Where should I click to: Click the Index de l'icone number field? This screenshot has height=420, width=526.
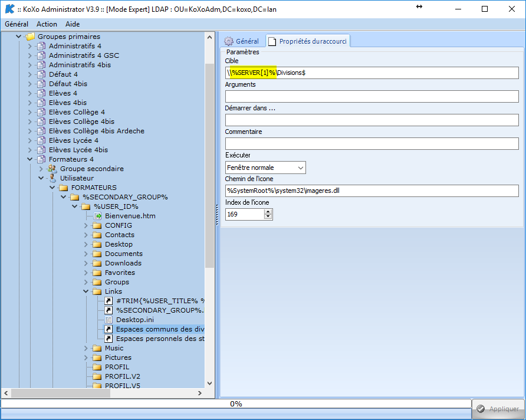245,214
